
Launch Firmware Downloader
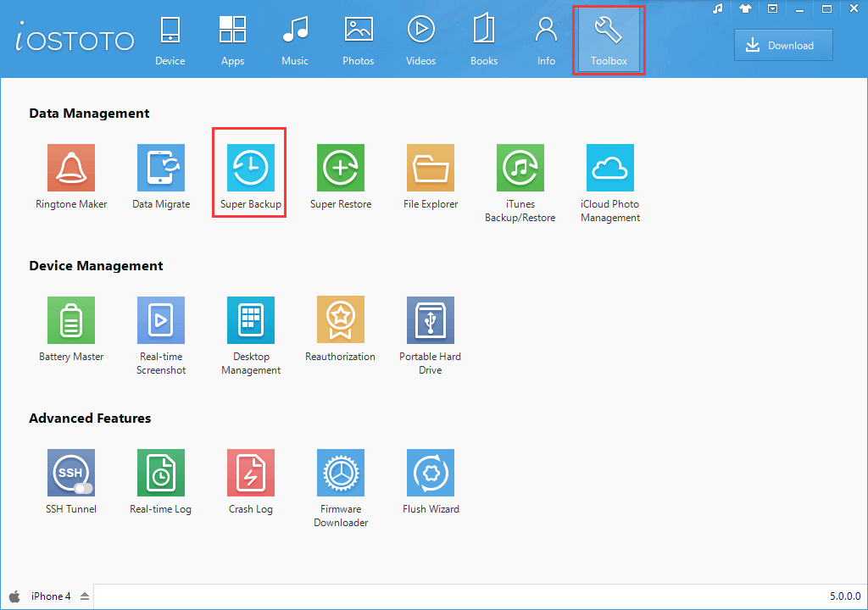(341, 473)
